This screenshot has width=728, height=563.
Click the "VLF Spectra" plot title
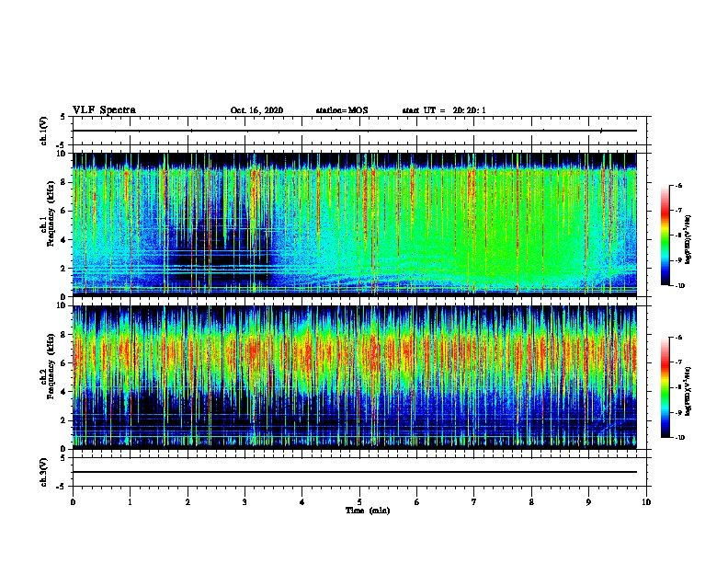[104, 110]
